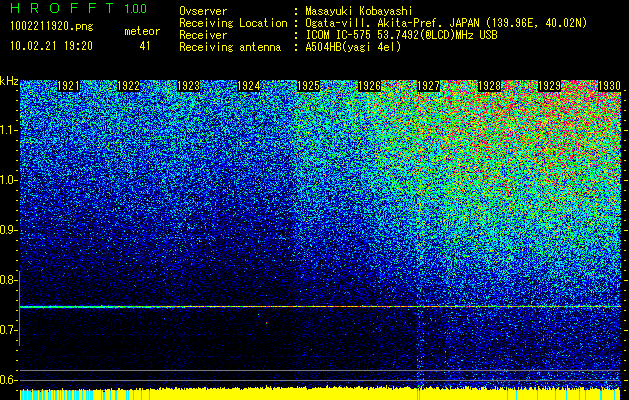Click the 1.0 frequency axis label

click(9, 181)
